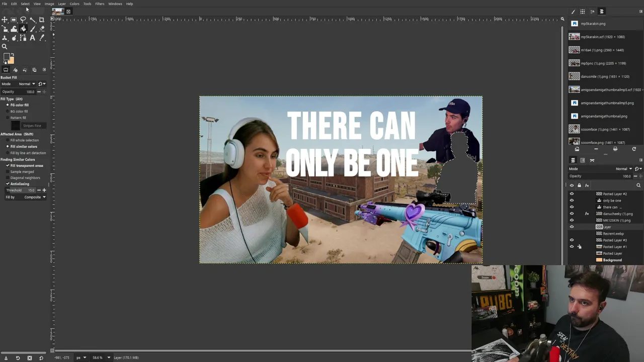Select the Color Picker eyedropper tool

click(x=42, y=38)
